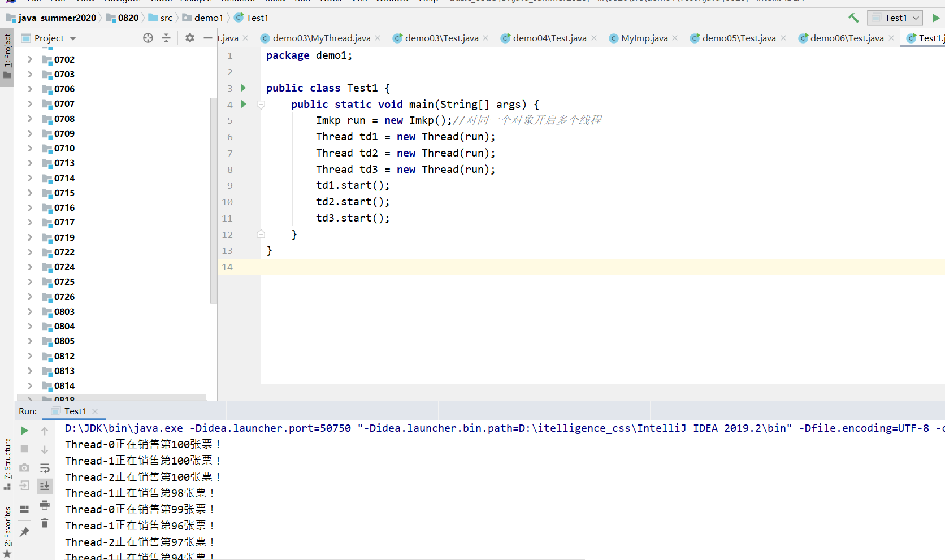945x560 pixels.
Task: Toggle the Z: Structure side panel
Action: 7,463
